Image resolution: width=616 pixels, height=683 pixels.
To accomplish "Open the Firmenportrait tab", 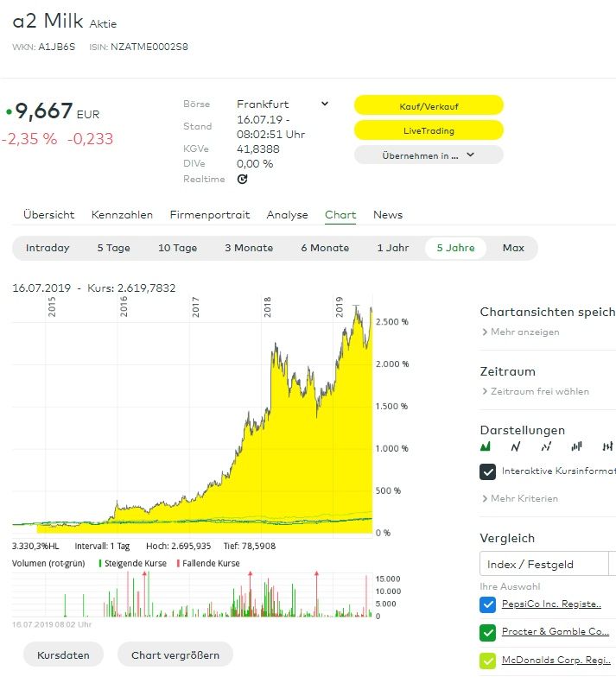I will pos(210,215).
